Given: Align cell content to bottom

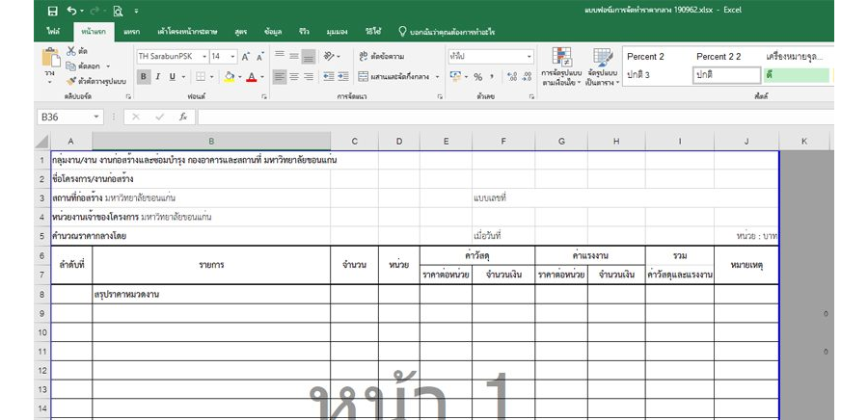Looking at the screenshot, I should (309, 57).
